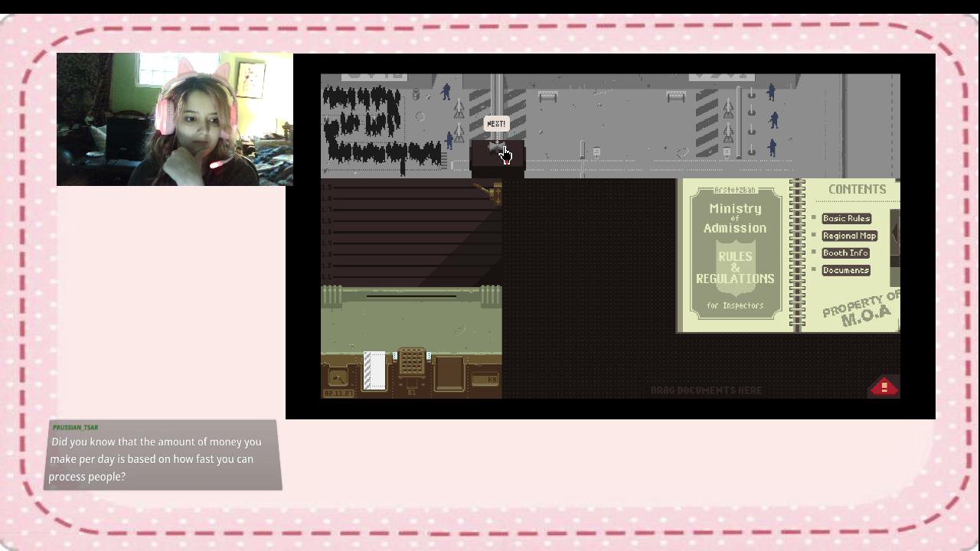Click the intercom speaker grille on the desk
The width and height of the screenshot is (980, 551).
coord(411,361)
